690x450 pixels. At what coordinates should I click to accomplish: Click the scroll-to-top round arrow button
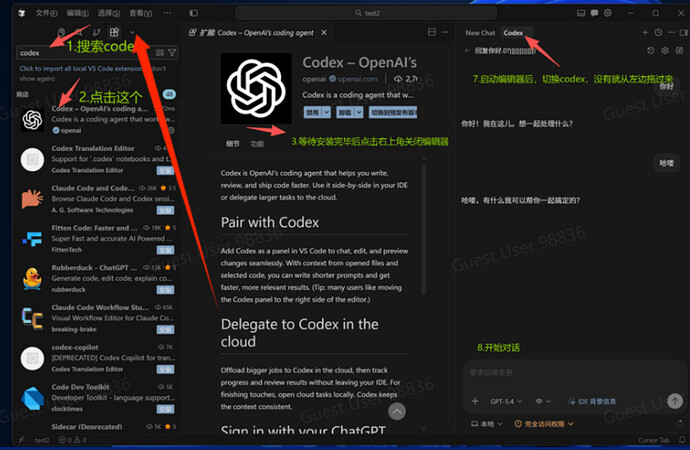(397, 412)
